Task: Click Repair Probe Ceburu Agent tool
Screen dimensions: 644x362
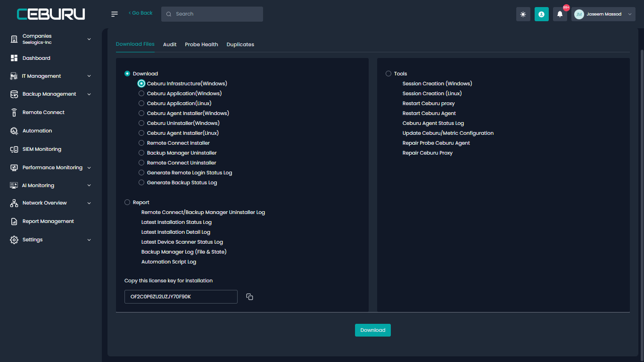Action: [x=436, y=143]
